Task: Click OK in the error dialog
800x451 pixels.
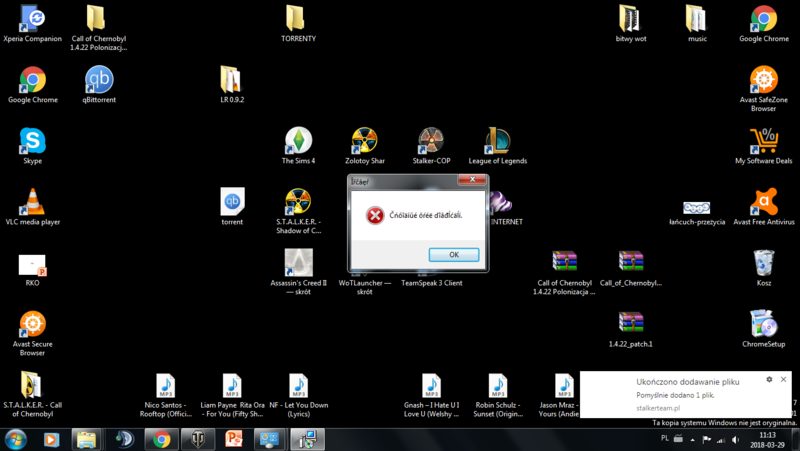Action: 453,255
